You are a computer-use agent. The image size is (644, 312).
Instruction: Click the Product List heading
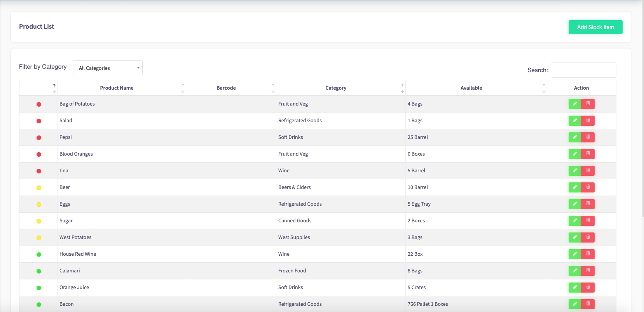(x=37, y=26)
